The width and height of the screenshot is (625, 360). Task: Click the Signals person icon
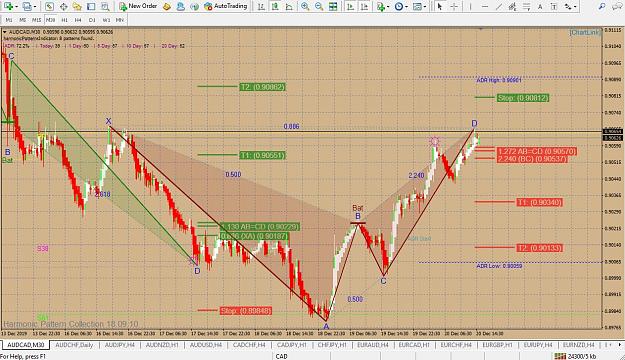pos(181,6)
